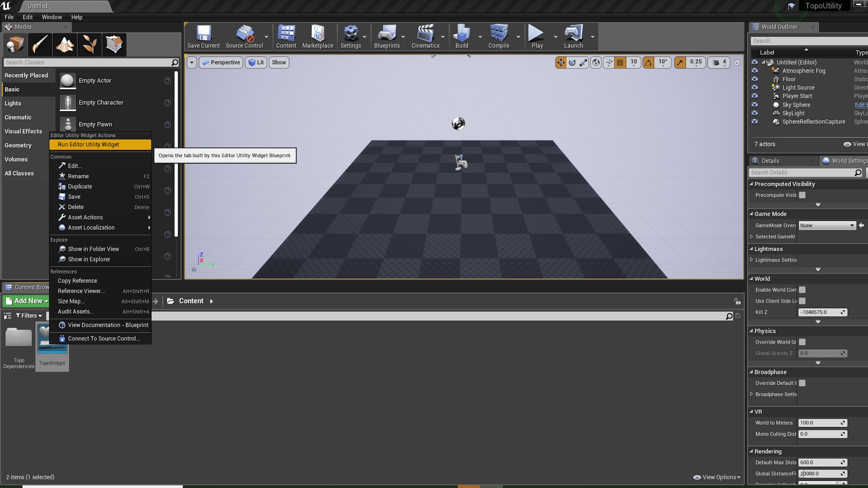Check Enable World Composition box
Screen dimensions: 868x488
(802, 290)
